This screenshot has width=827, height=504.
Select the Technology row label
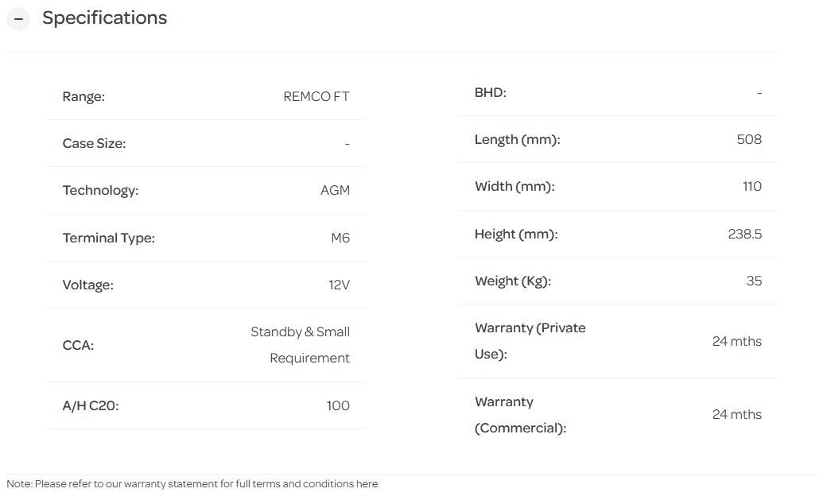tap(100, 191)
